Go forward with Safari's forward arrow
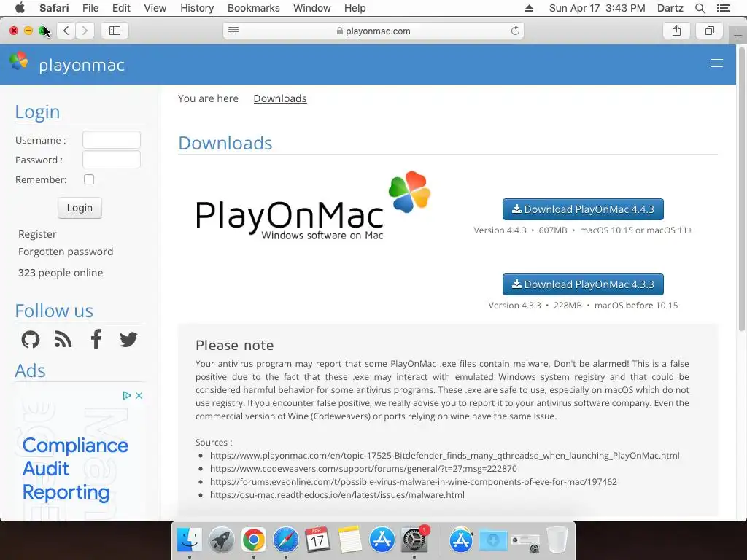 pyautogui.click(x=85, y=31)
